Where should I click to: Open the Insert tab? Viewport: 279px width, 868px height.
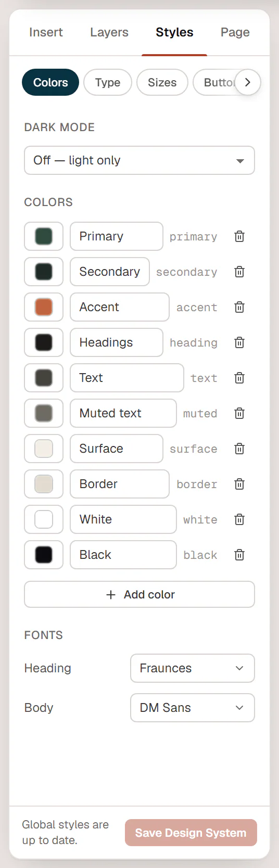[46, 32]
